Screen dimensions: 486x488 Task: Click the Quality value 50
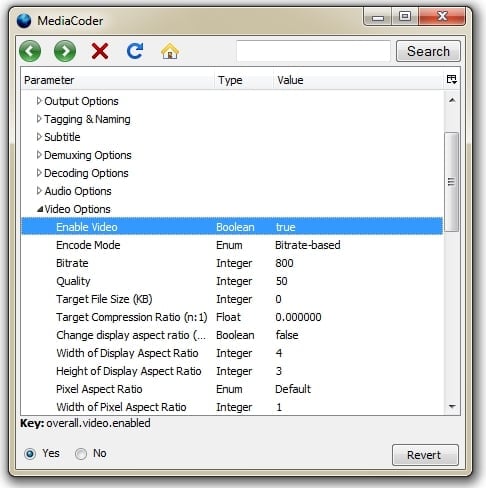pyautogui.click(x=281, y=281)
